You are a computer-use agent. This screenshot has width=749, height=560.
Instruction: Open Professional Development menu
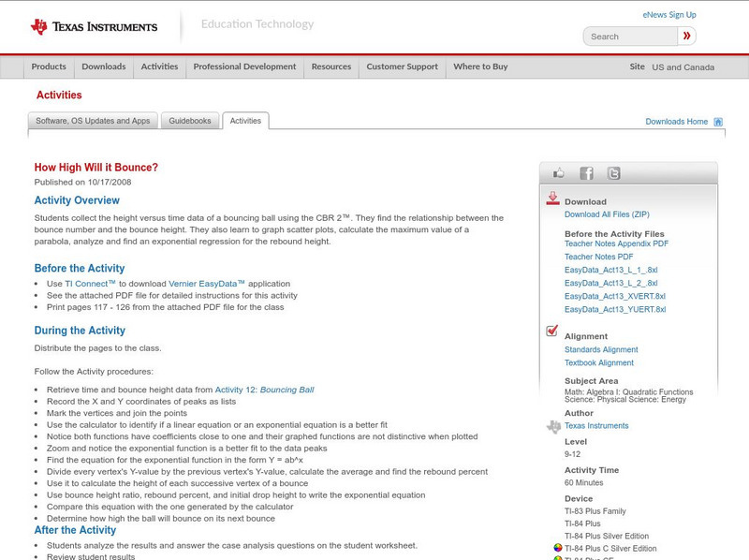click(x=244, y=66)
